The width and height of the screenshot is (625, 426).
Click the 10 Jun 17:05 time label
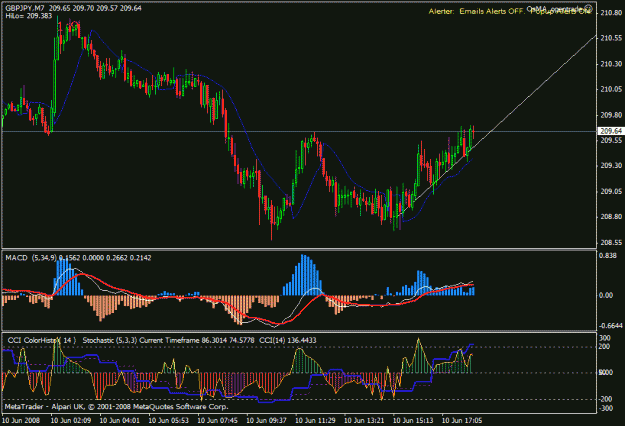click(x=462, y=420)
